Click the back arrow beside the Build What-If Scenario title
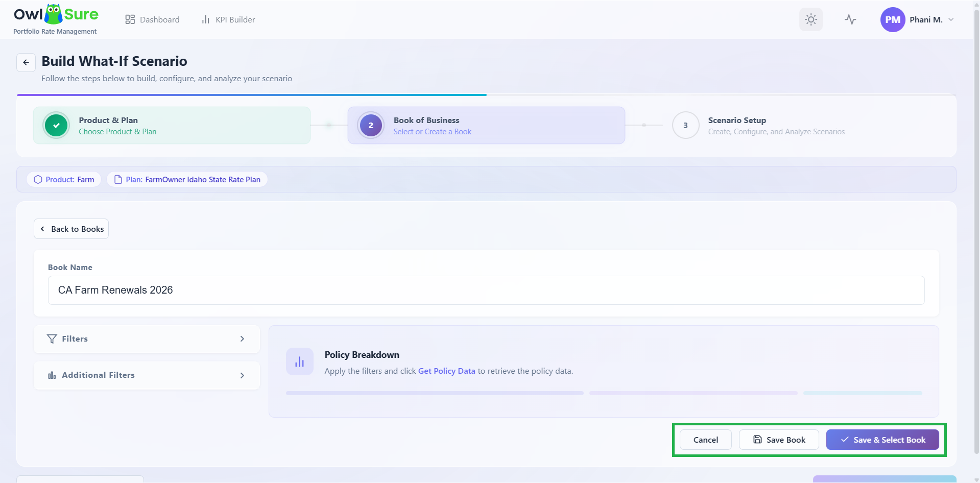 (26, 62)
